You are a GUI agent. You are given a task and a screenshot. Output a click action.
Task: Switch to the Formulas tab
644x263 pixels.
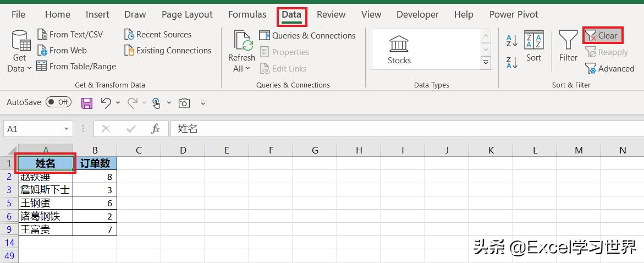coord(247,14)
